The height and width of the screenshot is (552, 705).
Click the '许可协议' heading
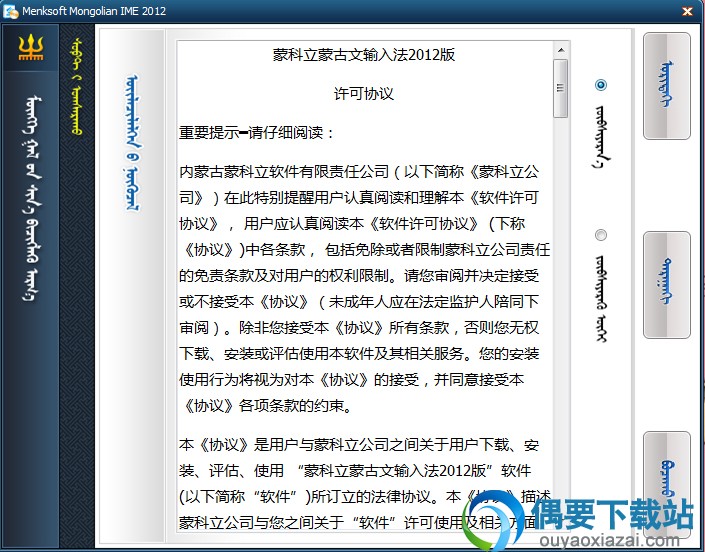tap(364, 93)
